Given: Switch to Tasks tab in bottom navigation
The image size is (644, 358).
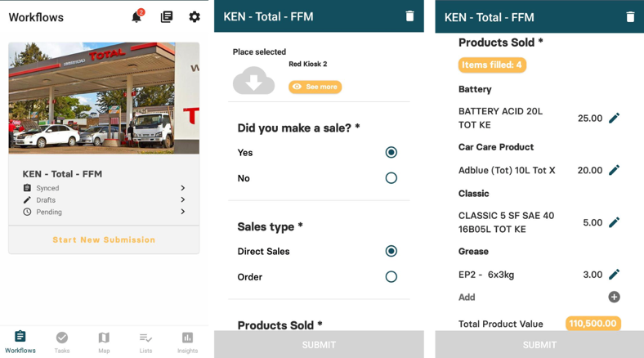Looking at the screenshot, I should coord(62,342).
